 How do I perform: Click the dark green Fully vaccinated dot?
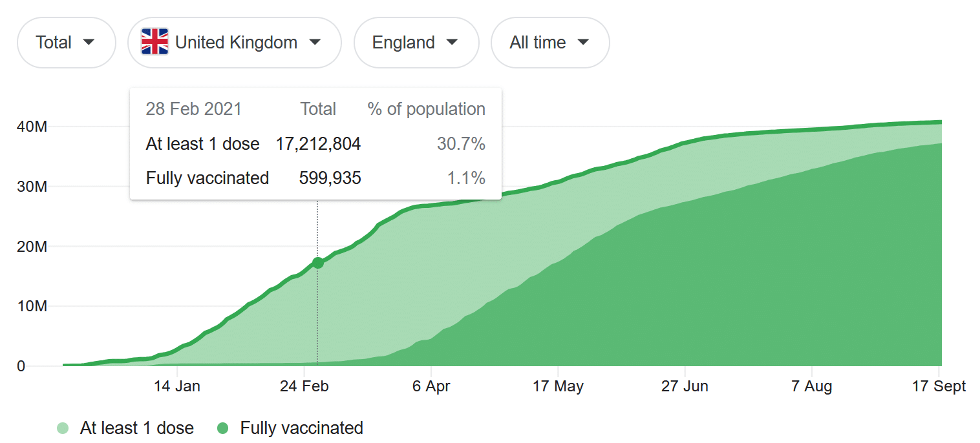(223, 428)
